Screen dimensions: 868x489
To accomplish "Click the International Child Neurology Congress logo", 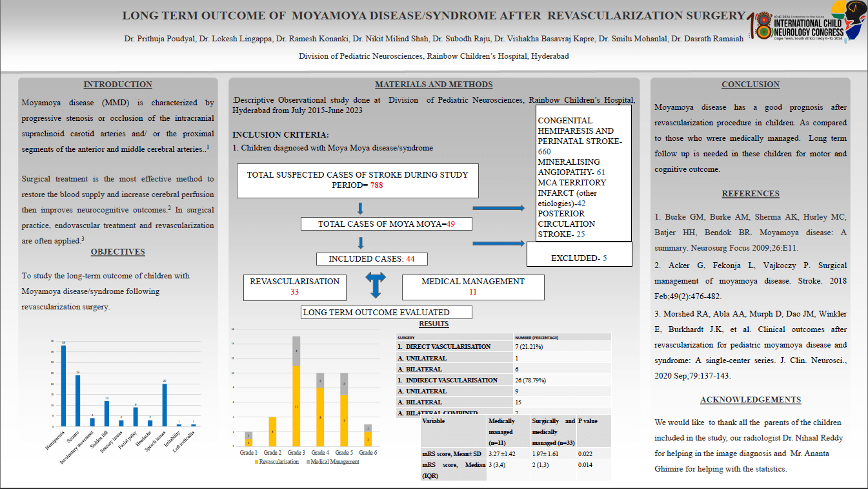I will pos(807,22).
